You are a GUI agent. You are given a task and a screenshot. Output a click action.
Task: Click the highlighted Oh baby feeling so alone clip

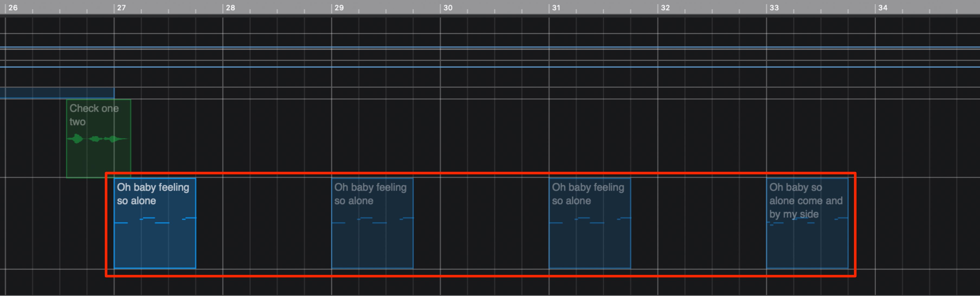click(x=155, y=223)
